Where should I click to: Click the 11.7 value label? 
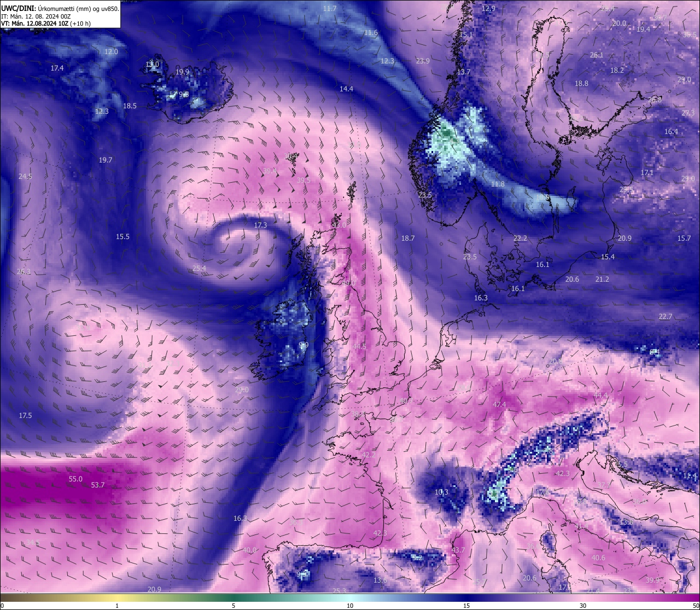(x=330, y=8)
